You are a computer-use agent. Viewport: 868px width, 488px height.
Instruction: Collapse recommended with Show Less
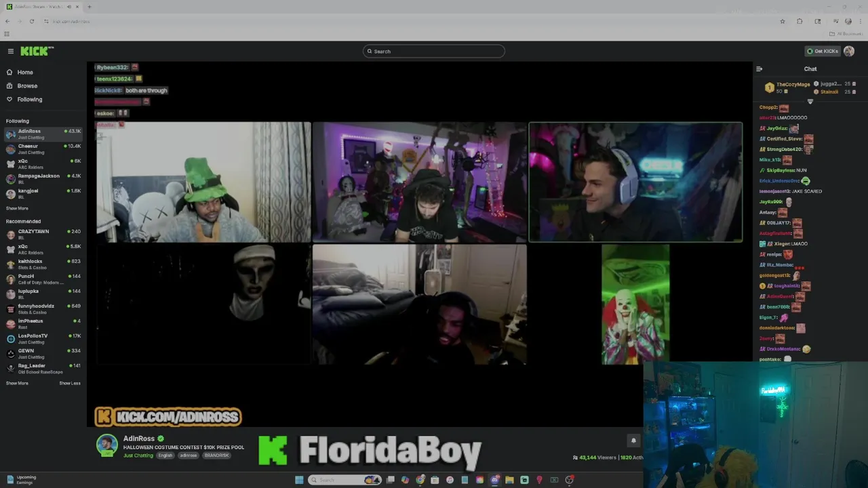70,384
